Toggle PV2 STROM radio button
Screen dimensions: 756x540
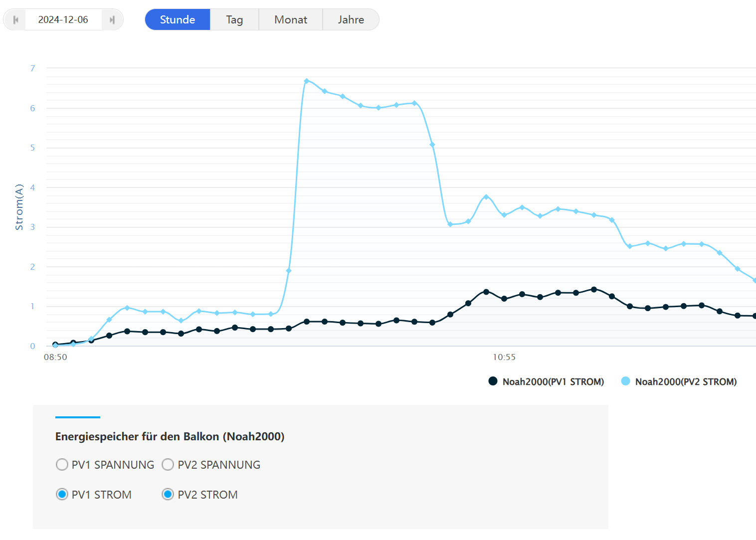coord(168,495)
